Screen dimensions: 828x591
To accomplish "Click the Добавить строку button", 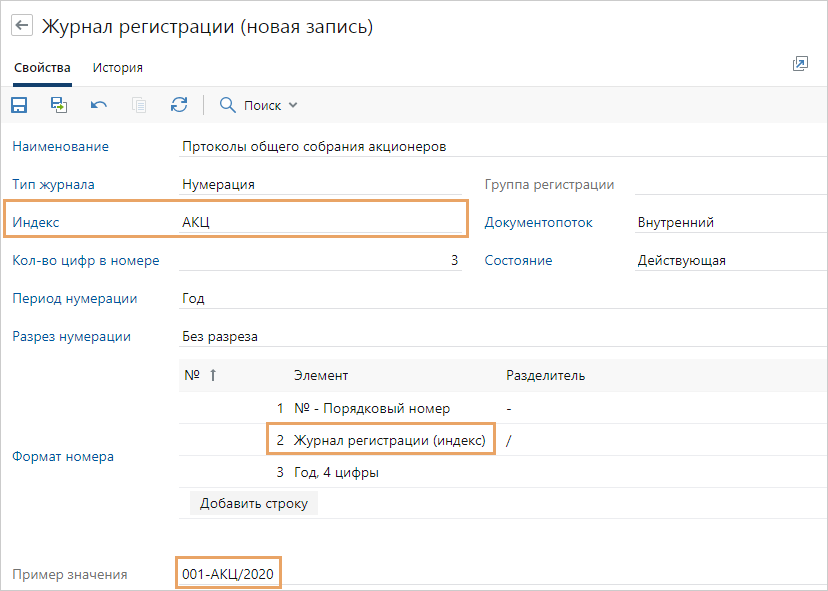I will [254, 503].
